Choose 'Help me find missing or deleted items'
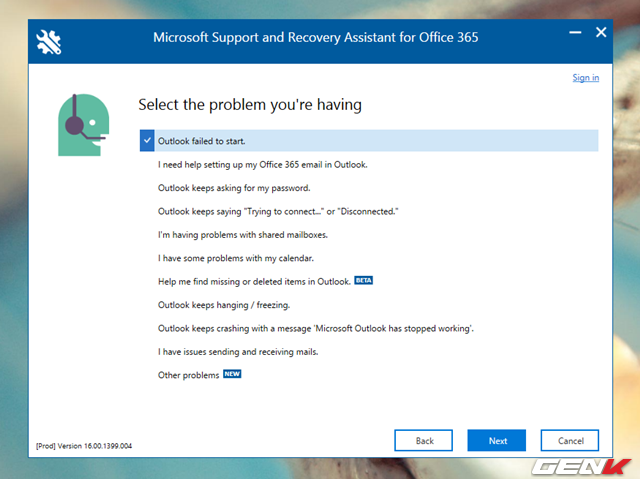The width and height of the screenshot is (640, 479). point(254,282)
